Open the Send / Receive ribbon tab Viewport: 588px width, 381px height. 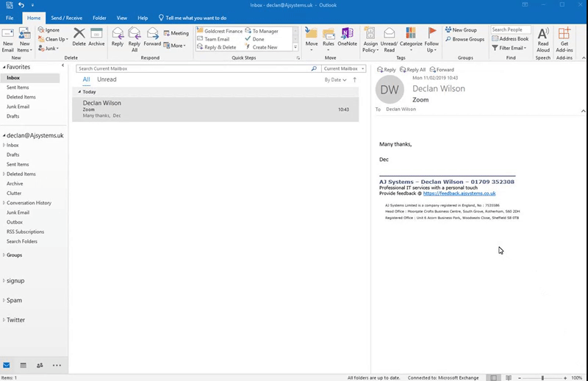pyautogui.click(x=65, y=17)
